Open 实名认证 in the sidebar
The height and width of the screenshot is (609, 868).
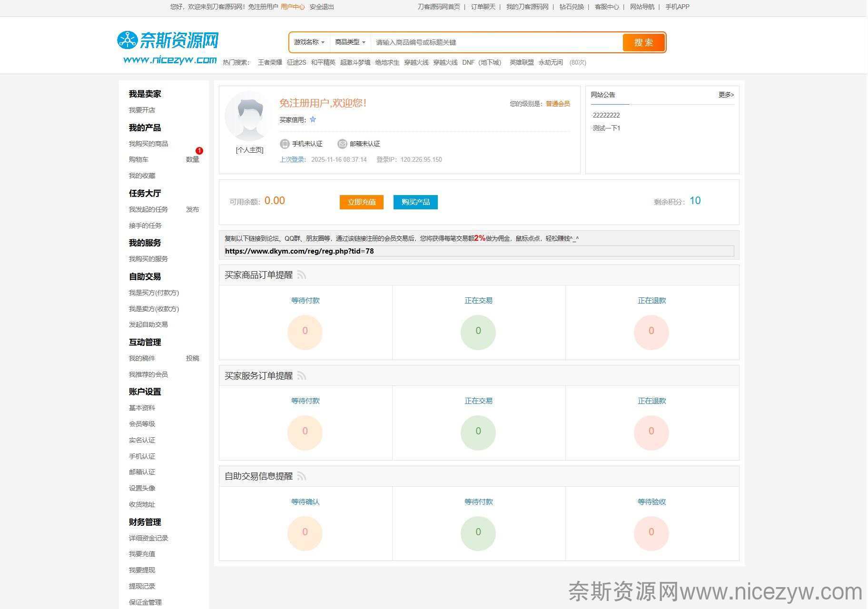tap(142, 440)
